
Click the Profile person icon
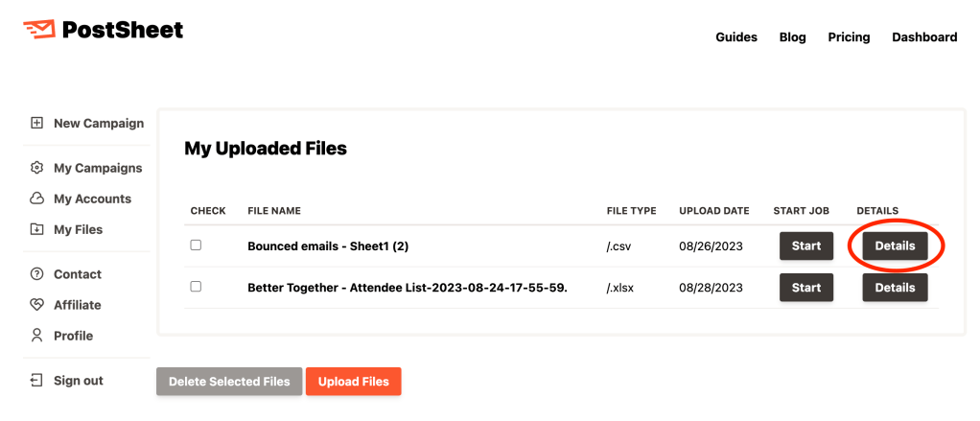click(37, 336)
